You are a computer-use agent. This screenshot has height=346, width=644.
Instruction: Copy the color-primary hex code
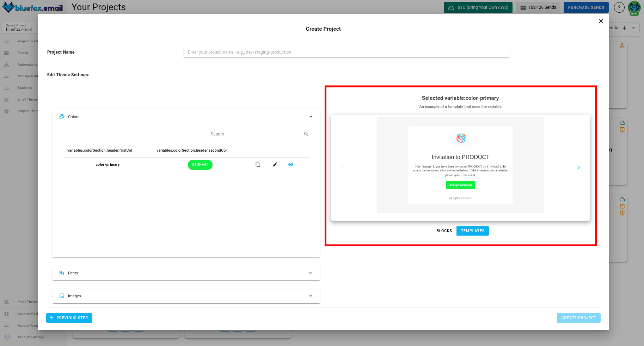pyautogui.click(x=258, y=164)
